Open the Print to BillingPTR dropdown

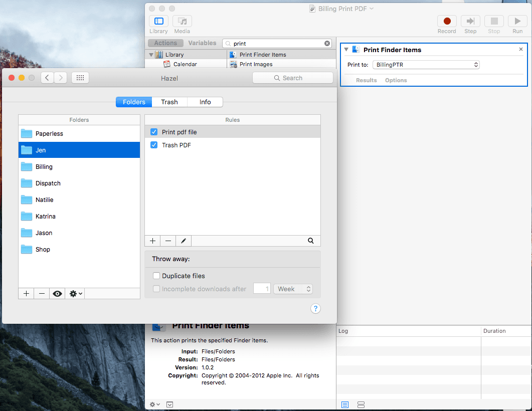click(426, 65)
